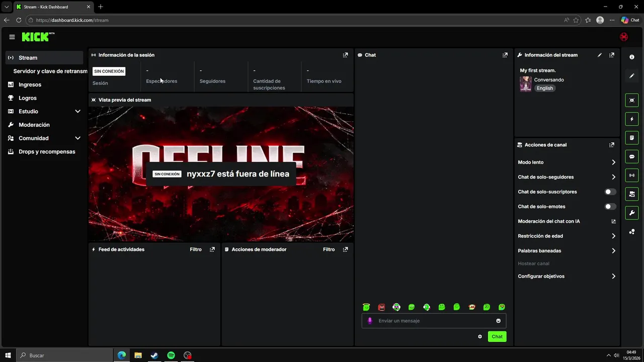644x362 pixels.
Task: Pop out the Acciones de canal panel
Action: pyautogui.click(x=612, y=145)
